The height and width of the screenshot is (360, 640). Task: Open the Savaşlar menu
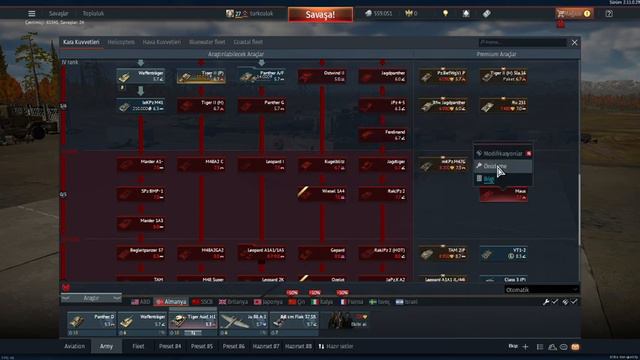tap(58, 13)
